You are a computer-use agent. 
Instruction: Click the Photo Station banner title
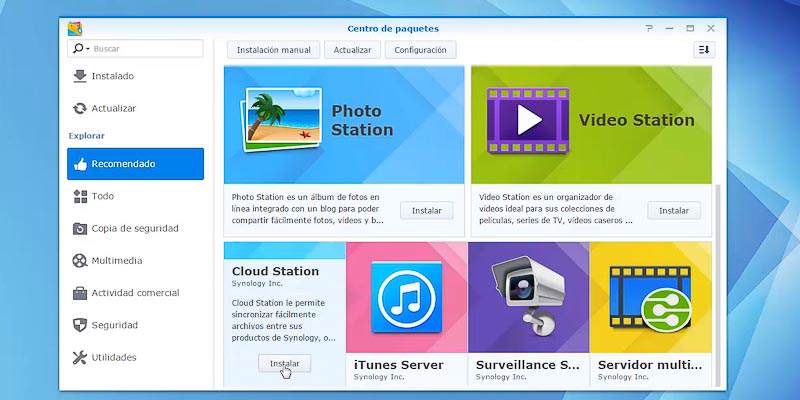tap(362, 120)
